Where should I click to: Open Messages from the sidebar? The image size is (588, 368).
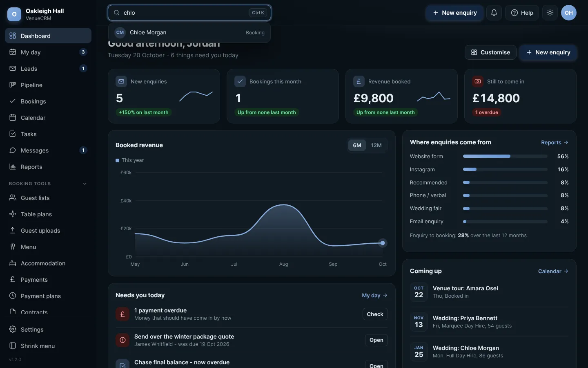48,150
